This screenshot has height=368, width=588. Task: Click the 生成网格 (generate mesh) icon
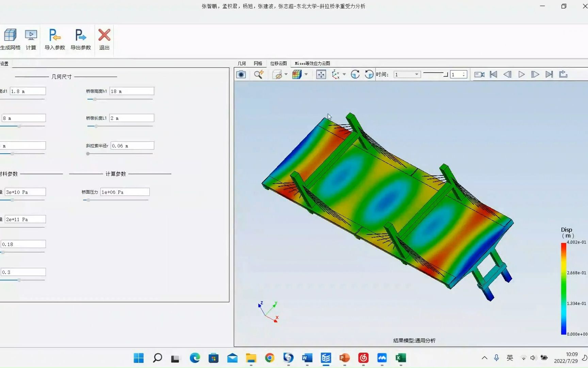10,35
